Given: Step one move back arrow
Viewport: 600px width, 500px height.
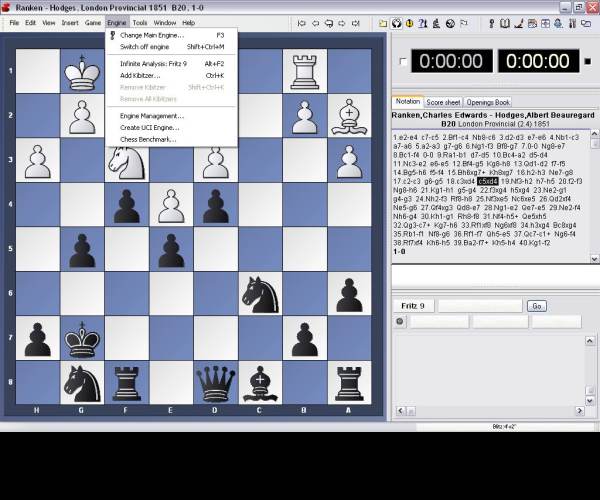Looking at the screenshot, I should (x=315, y=24).
